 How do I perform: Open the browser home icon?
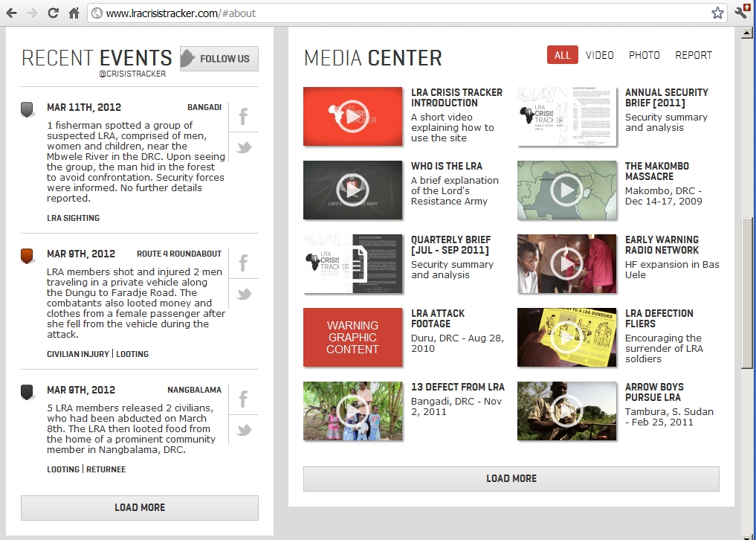[74, 13]
